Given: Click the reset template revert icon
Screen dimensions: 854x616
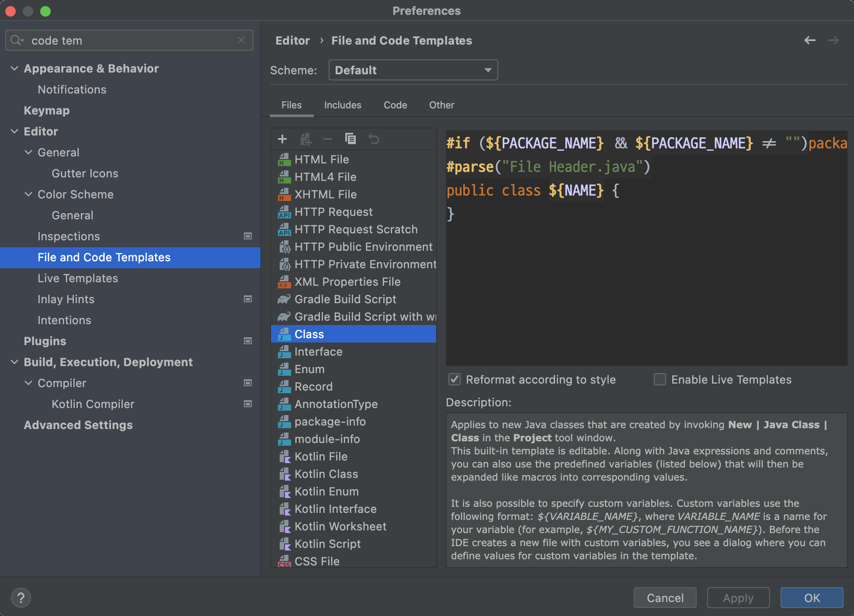Looking at the screenshot, I should point(374,139).
